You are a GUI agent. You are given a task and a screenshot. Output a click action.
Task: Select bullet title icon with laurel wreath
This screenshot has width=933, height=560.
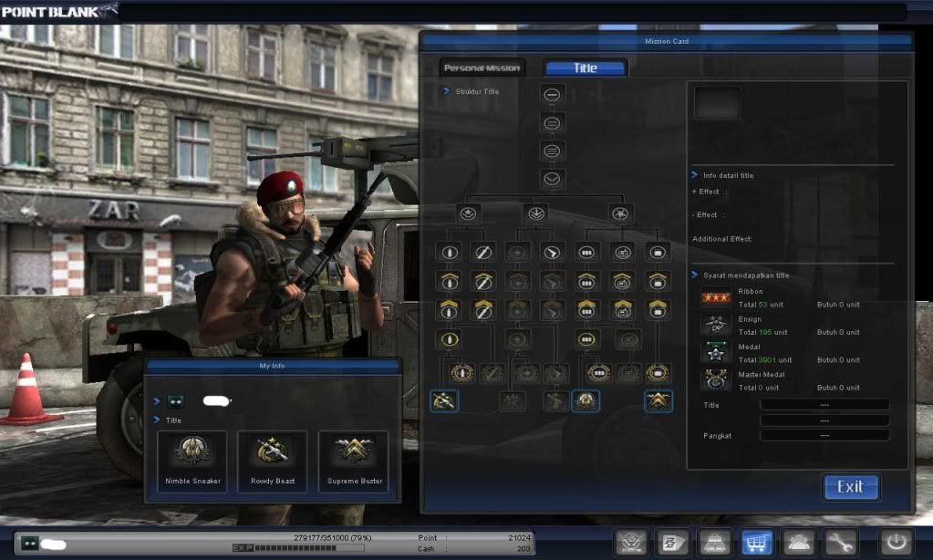pos(461,372)
